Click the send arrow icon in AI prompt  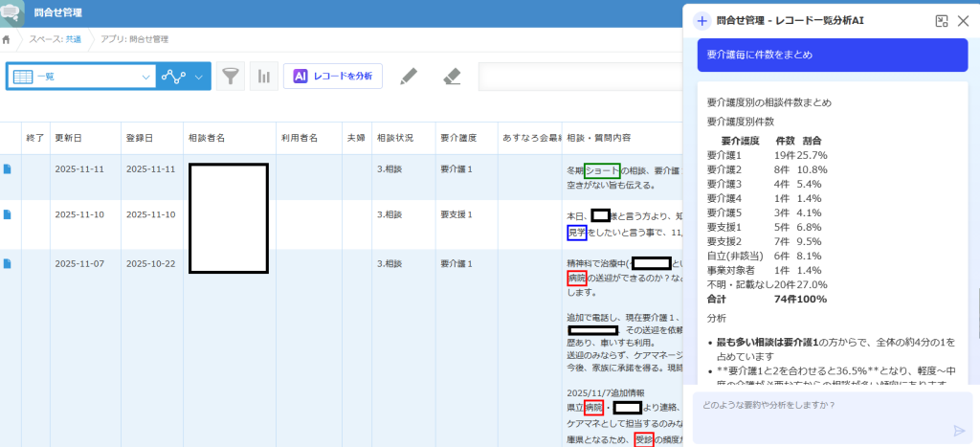[x=960, y=431]
